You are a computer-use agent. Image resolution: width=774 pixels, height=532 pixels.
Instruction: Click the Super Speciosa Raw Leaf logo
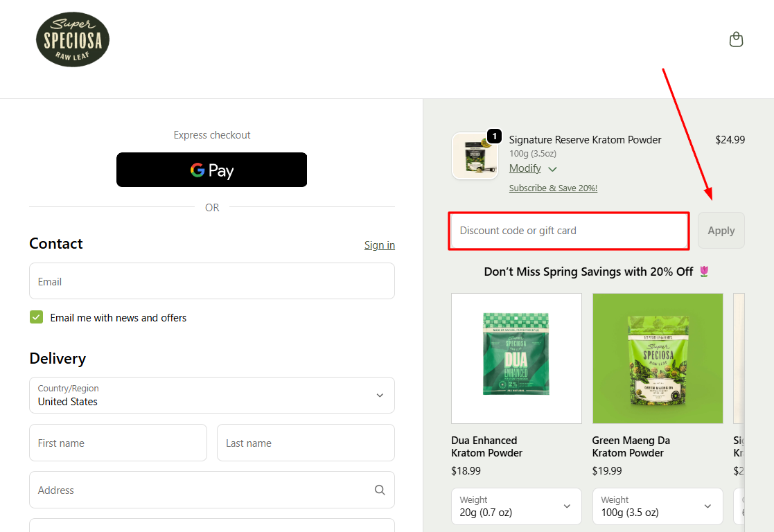point(73,39)
